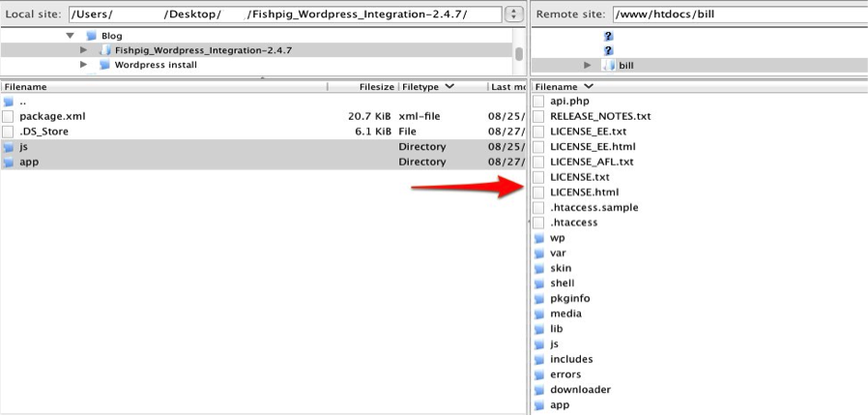The width and height of the screenshot is (868, 416).
Task: Select the api.php file icon
Action: click(539, 102)
